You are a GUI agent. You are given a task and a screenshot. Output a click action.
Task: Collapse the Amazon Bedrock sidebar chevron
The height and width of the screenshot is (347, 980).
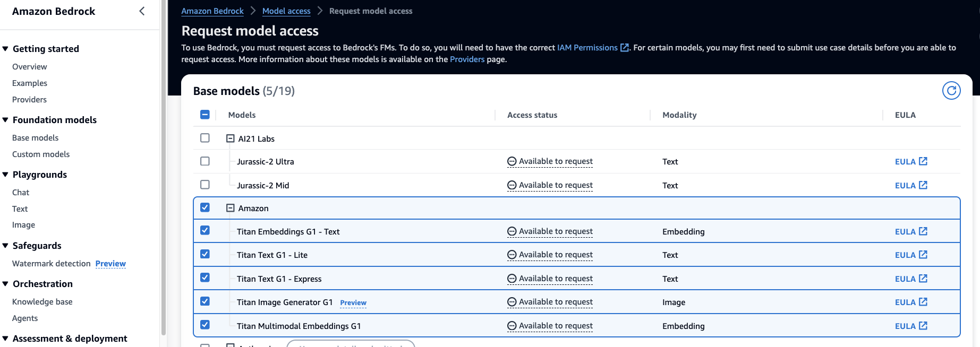tap(142, 11)
